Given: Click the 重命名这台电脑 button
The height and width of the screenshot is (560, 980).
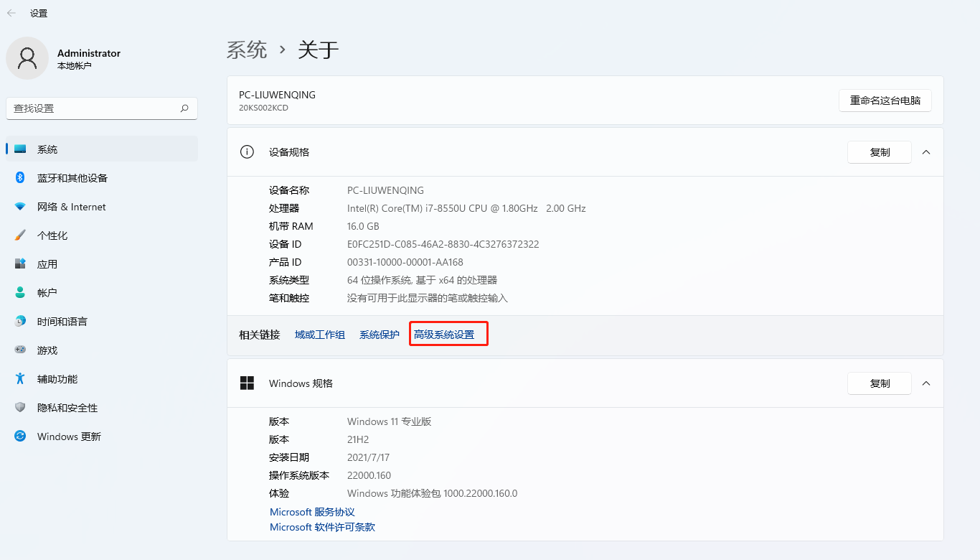Looking at the screenshot, I should coord(885,101).
